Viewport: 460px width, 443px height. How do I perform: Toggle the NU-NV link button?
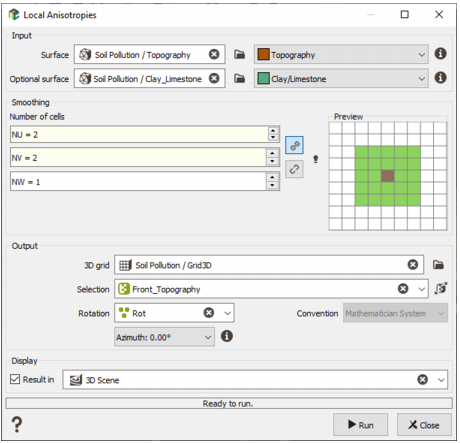pos(294,145)
